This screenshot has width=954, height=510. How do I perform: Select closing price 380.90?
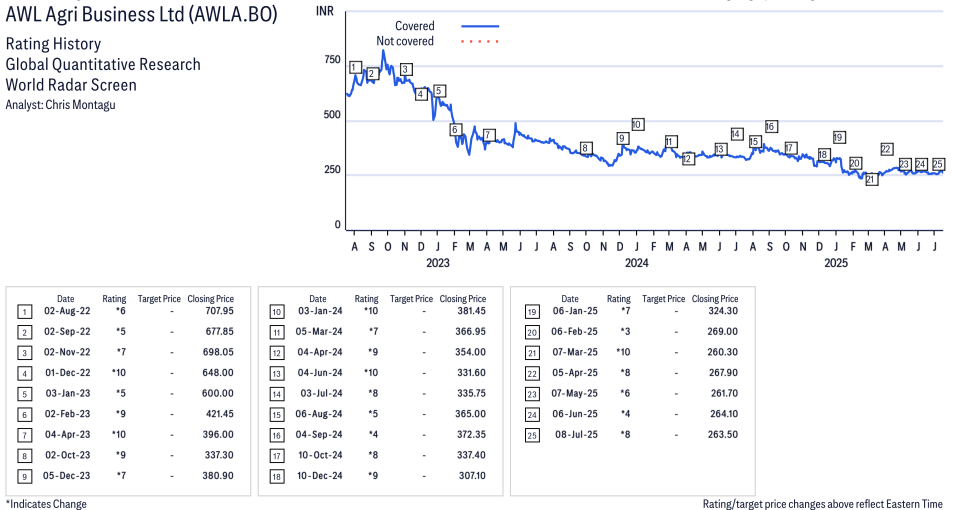(x=218, y=476)
